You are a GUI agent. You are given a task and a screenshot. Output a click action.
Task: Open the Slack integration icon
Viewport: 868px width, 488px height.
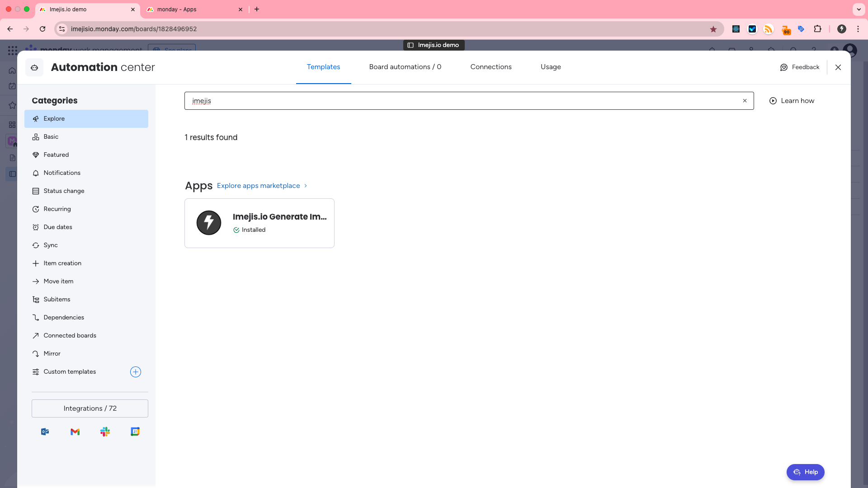click(x=105, y=432)
